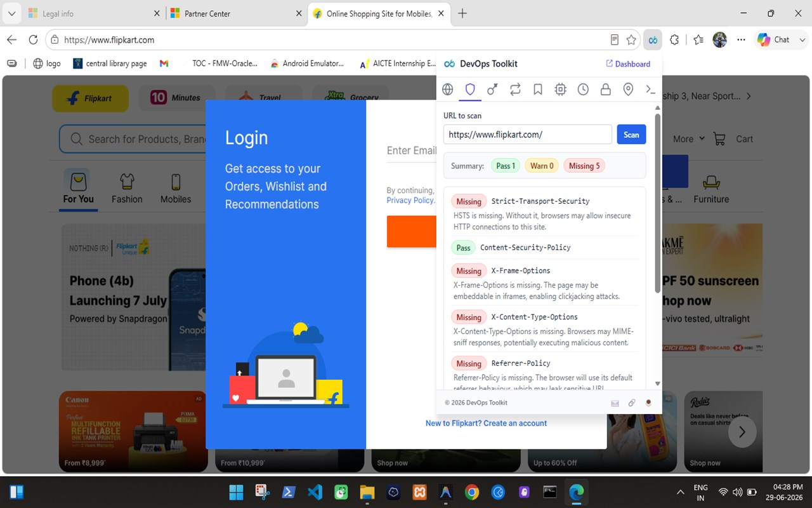The width and height of the screenshot is (812, 508).
Task: Open the padlock tool tab
Action: 606,90
